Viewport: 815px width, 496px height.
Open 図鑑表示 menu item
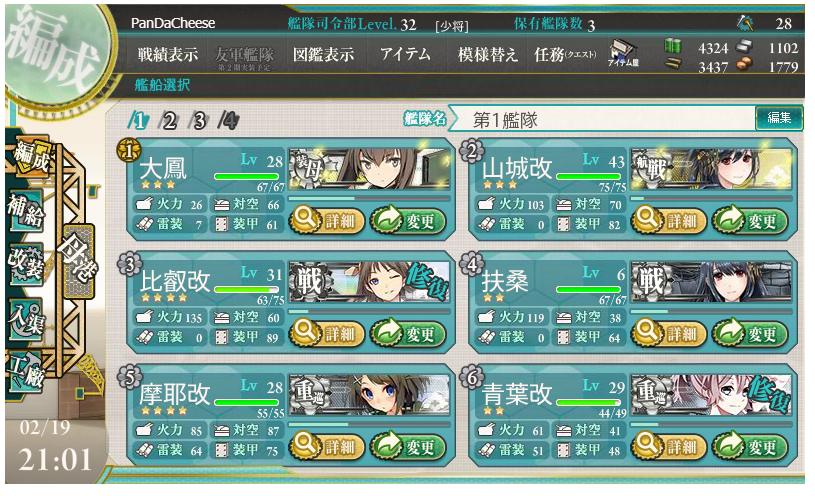[323, 55]
